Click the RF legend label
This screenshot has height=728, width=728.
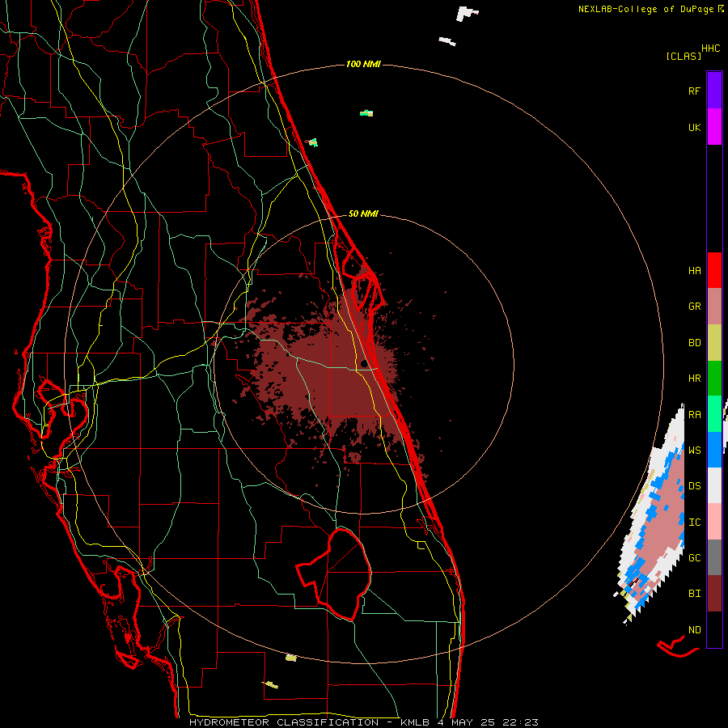click(x=694, y=91)
